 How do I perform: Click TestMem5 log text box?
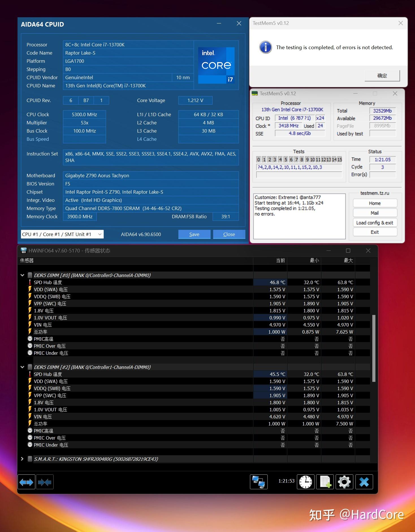tap(299, 216)
